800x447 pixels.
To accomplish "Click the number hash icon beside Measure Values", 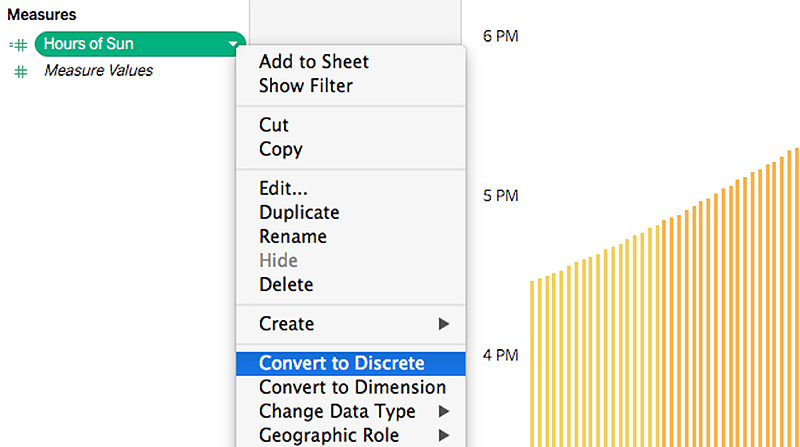I will click(x=20, y=71).
